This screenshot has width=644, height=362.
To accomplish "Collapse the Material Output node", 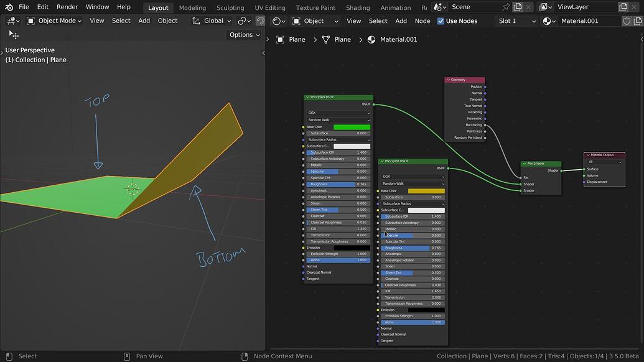I will coord(588,155).
